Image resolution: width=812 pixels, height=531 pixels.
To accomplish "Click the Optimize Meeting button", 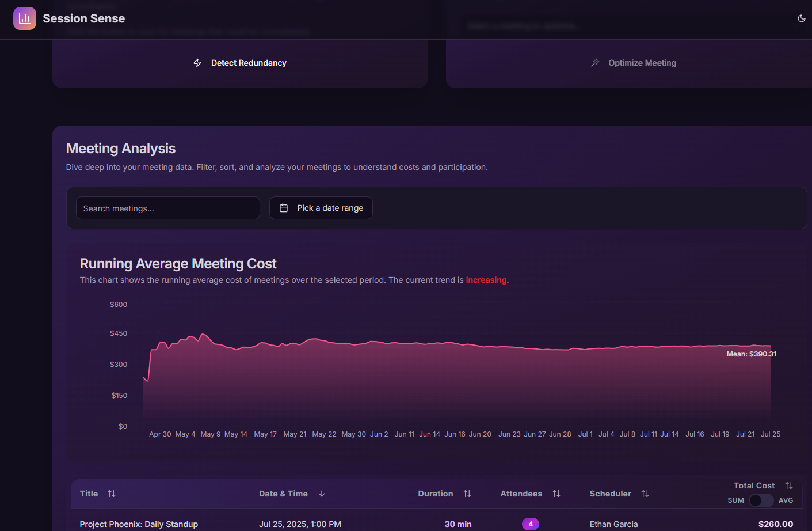I will coord(633,63).
